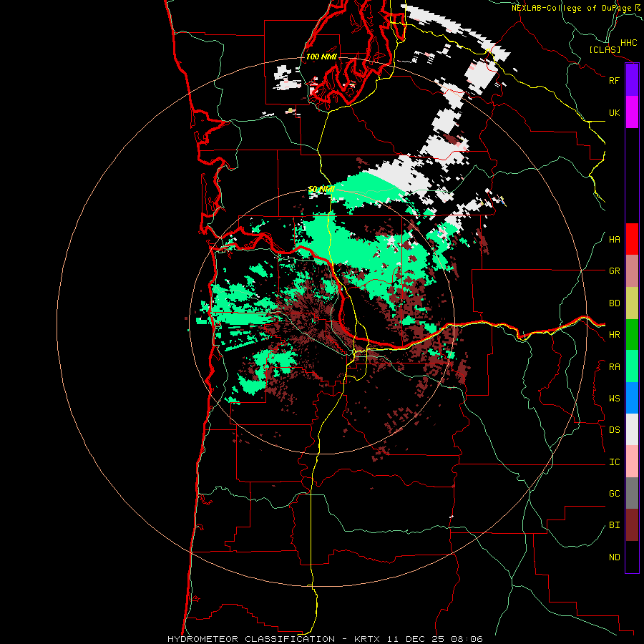Click the GR legend label

click(614, 271)
